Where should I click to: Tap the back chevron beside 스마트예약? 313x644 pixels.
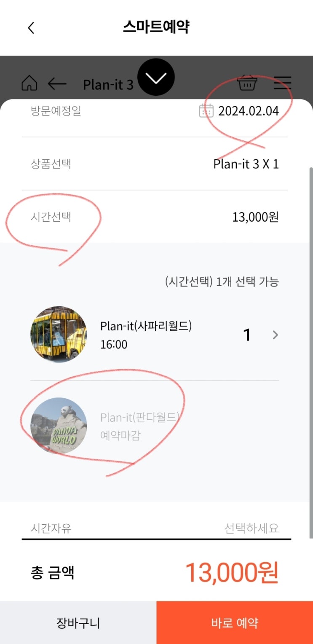31,28
